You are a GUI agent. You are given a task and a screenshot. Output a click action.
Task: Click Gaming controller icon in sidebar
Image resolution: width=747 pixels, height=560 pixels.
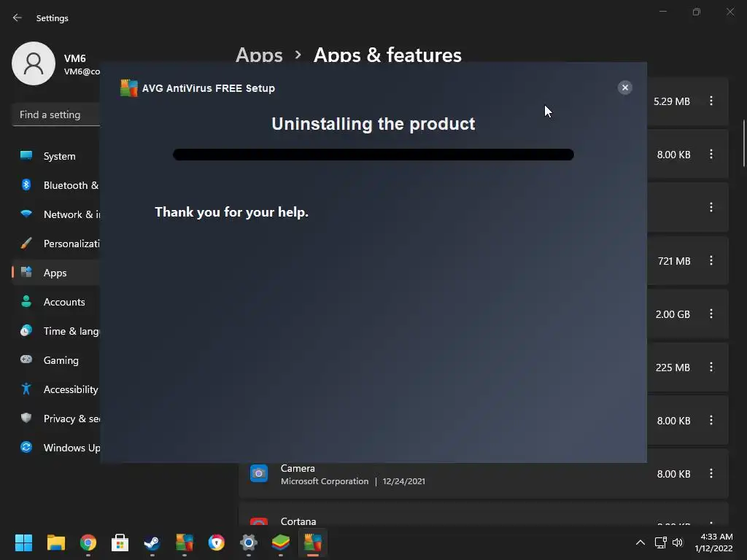click(x=26, y=359)
